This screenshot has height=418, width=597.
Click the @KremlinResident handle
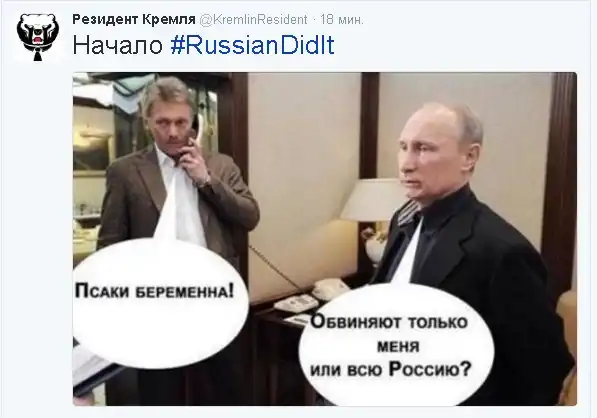point(254,19)
